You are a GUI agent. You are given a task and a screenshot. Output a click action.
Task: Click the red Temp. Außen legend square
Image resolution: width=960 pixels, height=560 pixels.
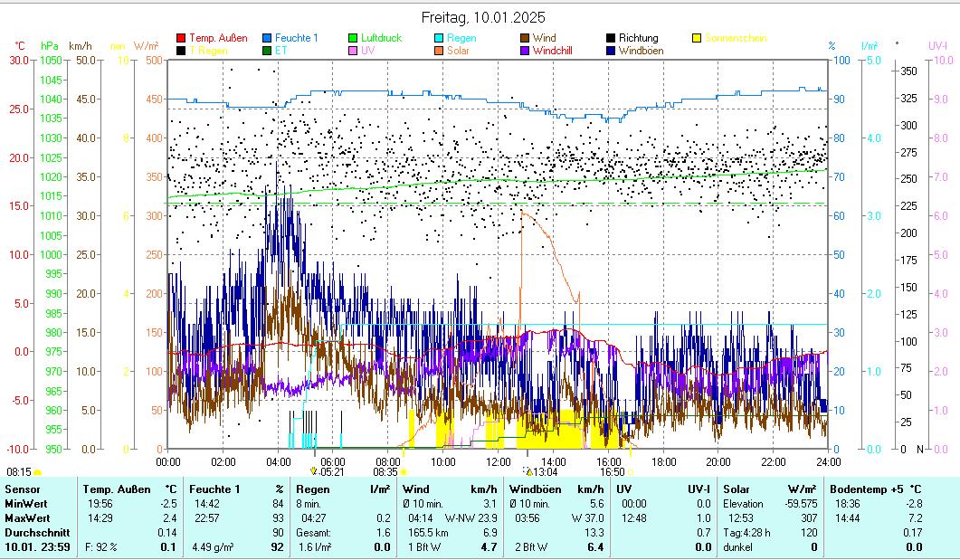(x=181, y=38)
